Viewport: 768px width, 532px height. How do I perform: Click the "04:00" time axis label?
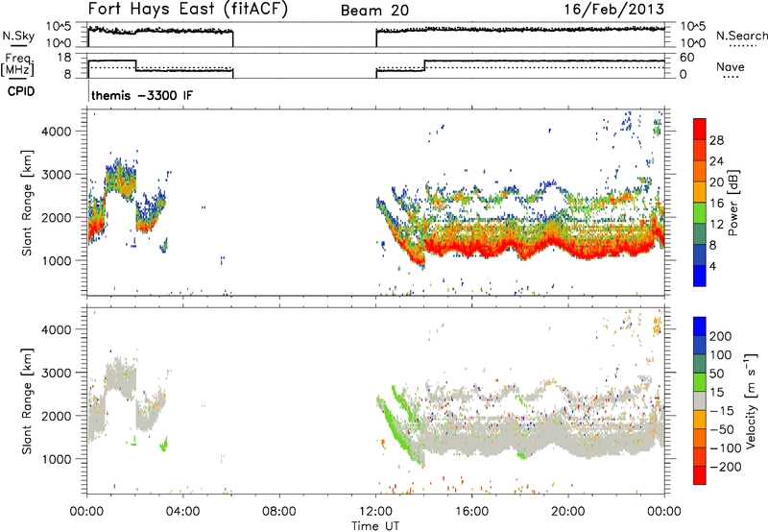point(182,512)
